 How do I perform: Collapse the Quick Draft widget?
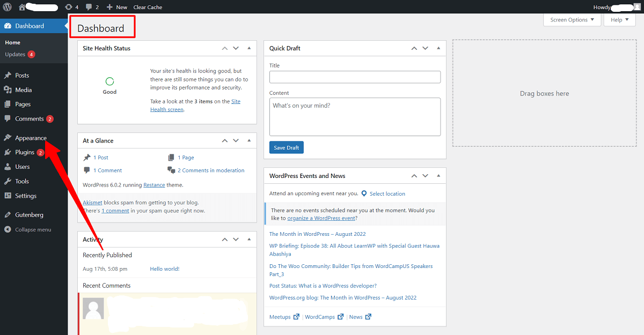(438, 48)
